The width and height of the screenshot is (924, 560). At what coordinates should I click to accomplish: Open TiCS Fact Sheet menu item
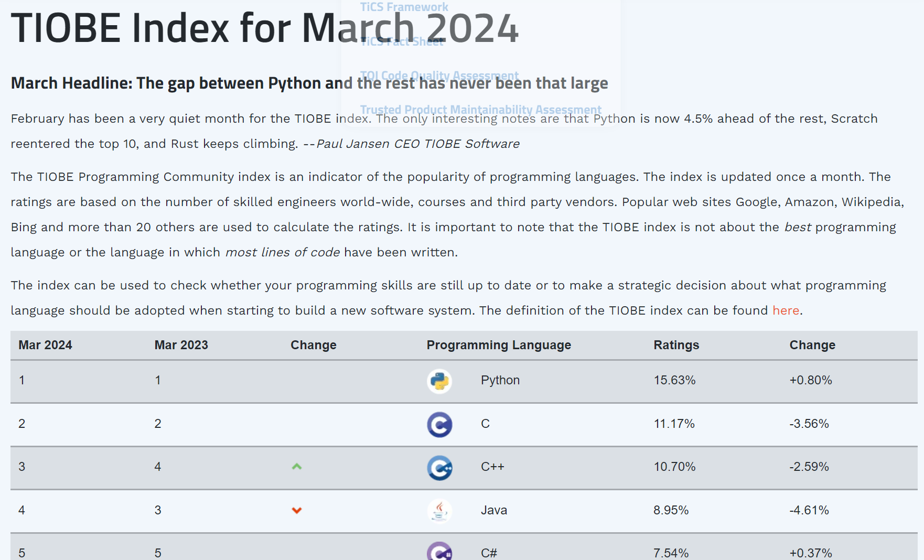[402, 42]
